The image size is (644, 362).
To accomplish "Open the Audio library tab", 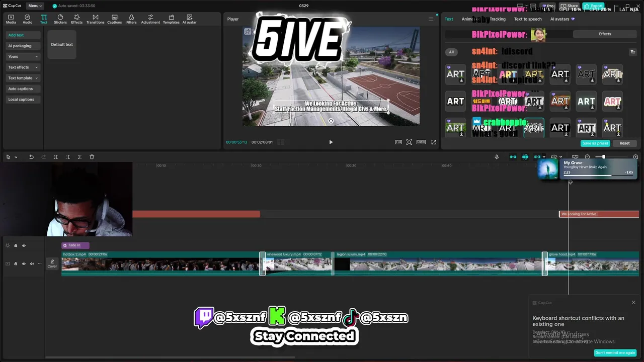I will (27, 19).
